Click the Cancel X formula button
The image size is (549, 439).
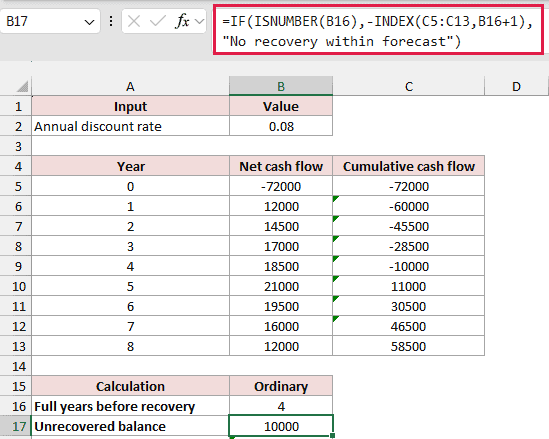[x=134, y=21]
